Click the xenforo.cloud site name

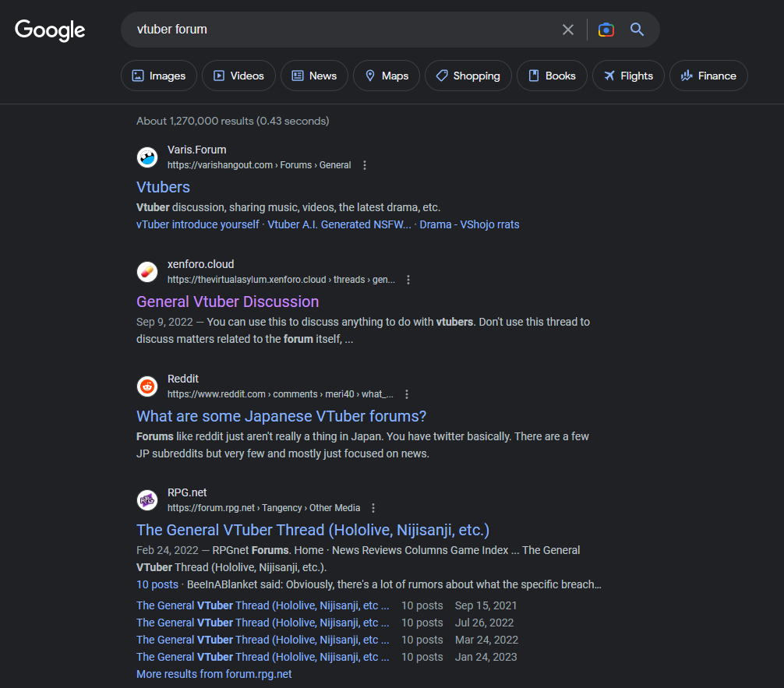point(200,264)
